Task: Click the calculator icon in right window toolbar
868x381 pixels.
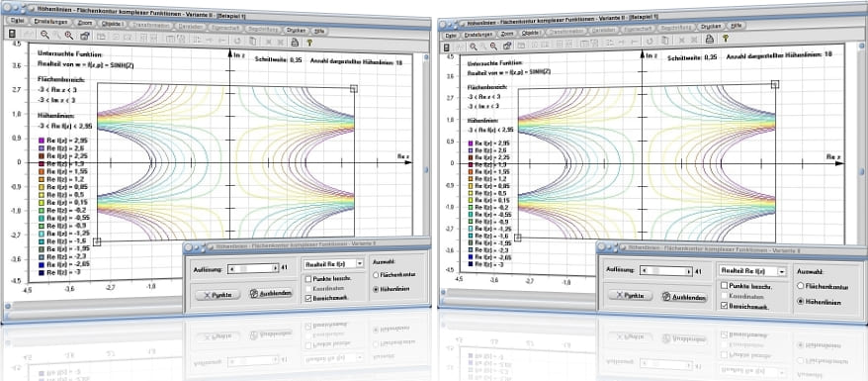Action: [448, 48]
